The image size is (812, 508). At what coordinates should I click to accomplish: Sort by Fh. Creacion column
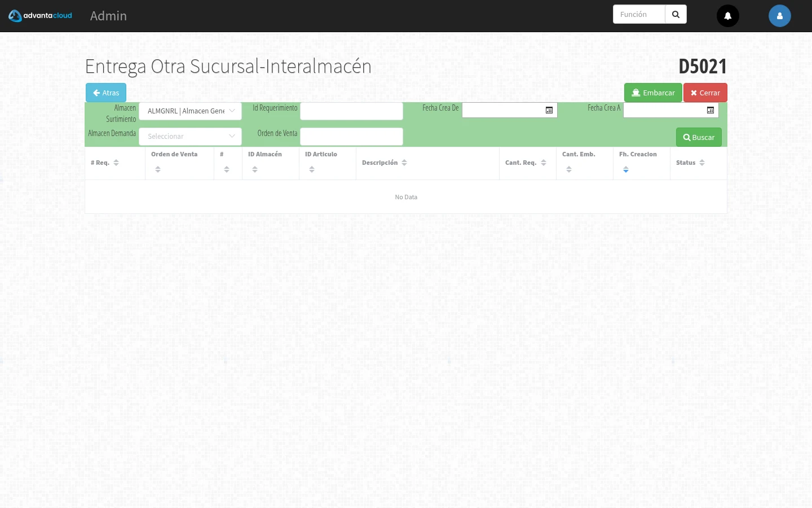pos(626,169)
